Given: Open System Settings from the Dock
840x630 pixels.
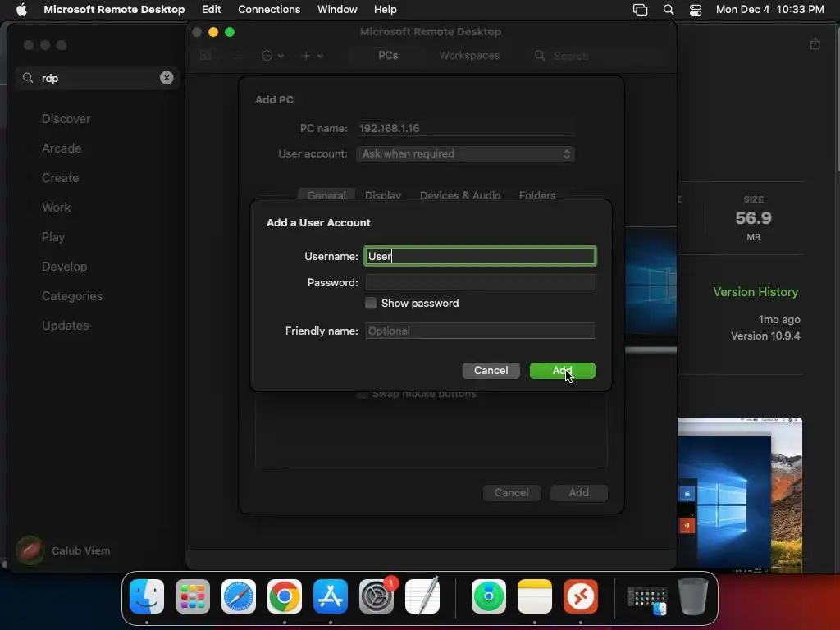Looking at the screenshot, I should point(377,596).
